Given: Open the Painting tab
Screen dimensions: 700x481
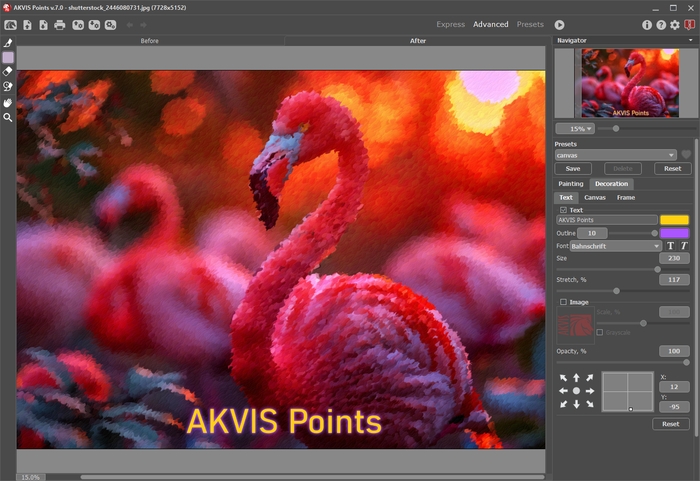Looking at the screenshot, I should click(571, 184).
